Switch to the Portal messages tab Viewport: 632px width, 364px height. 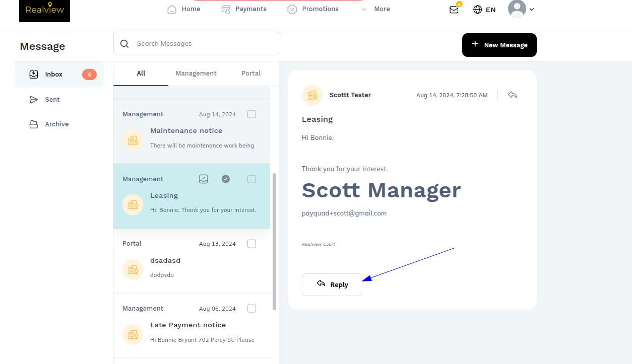pos(251,73)
